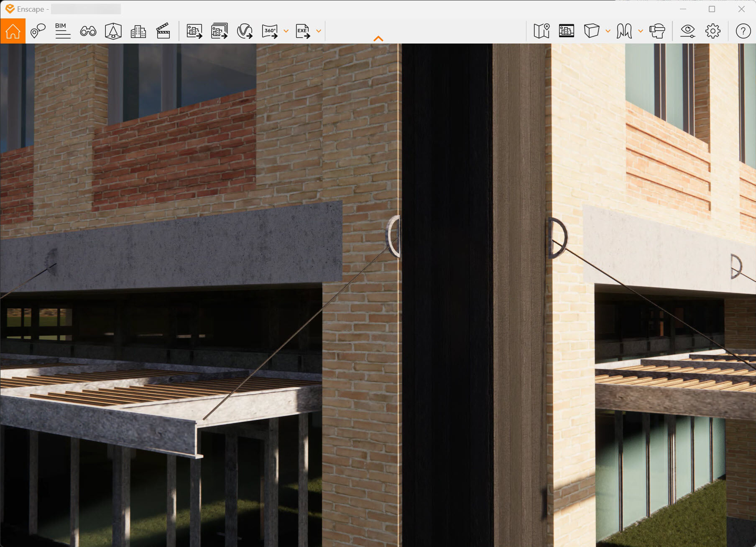The width and height of the screenshot is (756, 547).
Task: Expand the 360 panorama dropdown arrow
Action: click(x=286, y=31)
